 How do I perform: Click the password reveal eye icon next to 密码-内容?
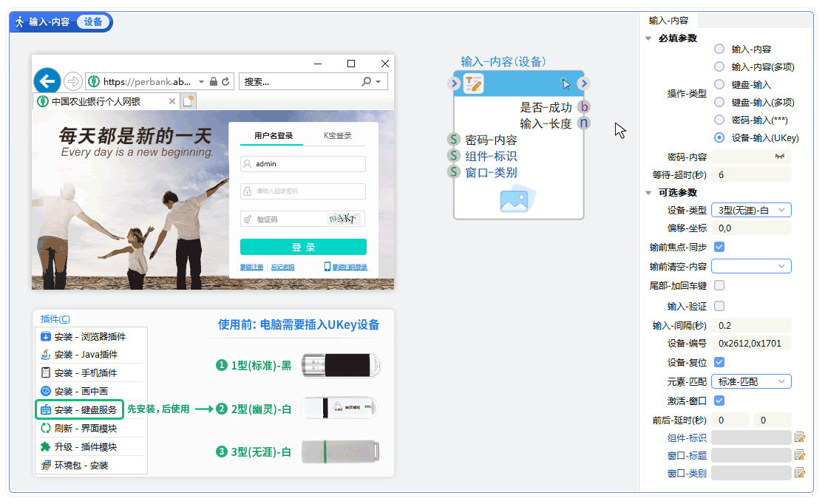point(779,156)
